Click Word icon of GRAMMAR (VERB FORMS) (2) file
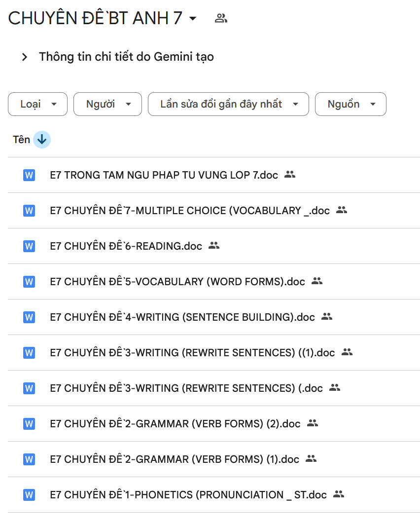420x524 pixels. tap(29, 424)
